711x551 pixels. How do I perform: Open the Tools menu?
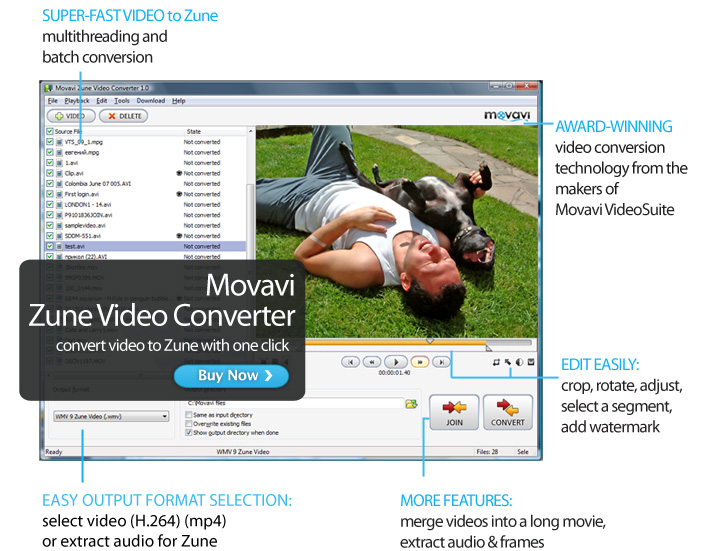click(122, 101)
